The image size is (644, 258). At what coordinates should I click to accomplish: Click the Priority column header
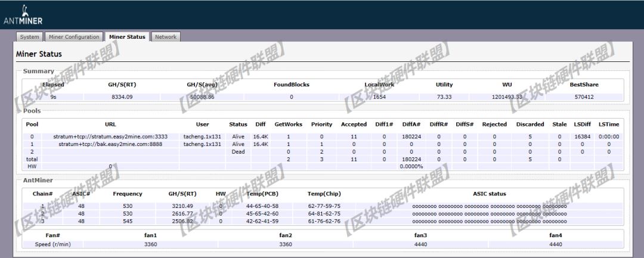coord(321,125)
